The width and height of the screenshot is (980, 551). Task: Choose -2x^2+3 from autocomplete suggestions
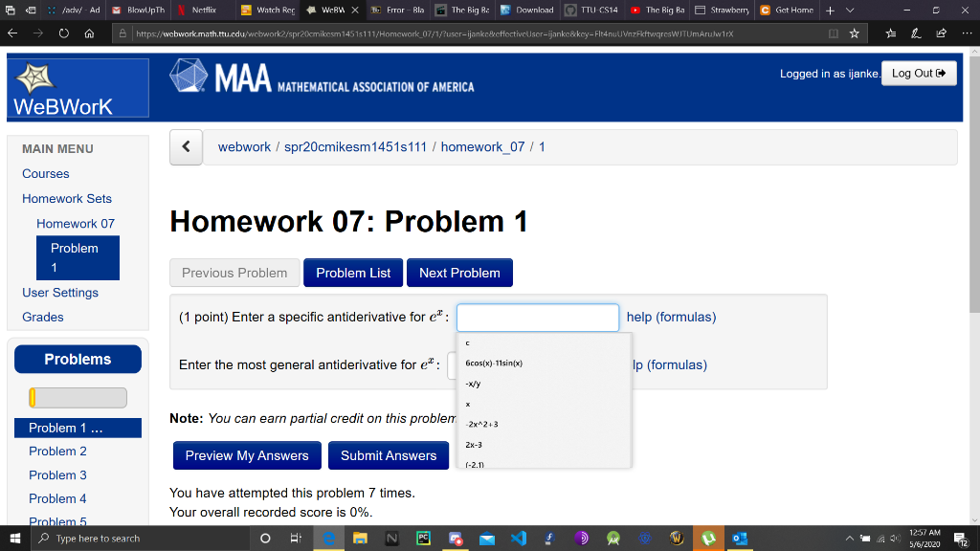click(544, 424)
